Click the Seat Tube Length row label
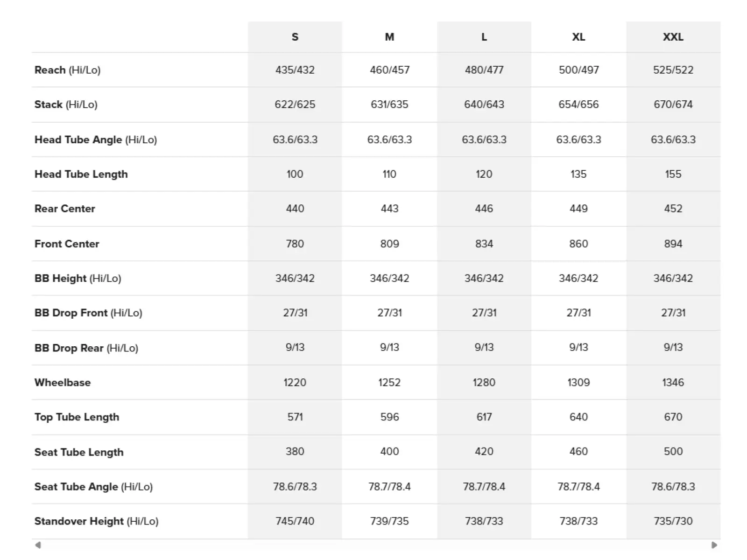 tap(79, 452)
